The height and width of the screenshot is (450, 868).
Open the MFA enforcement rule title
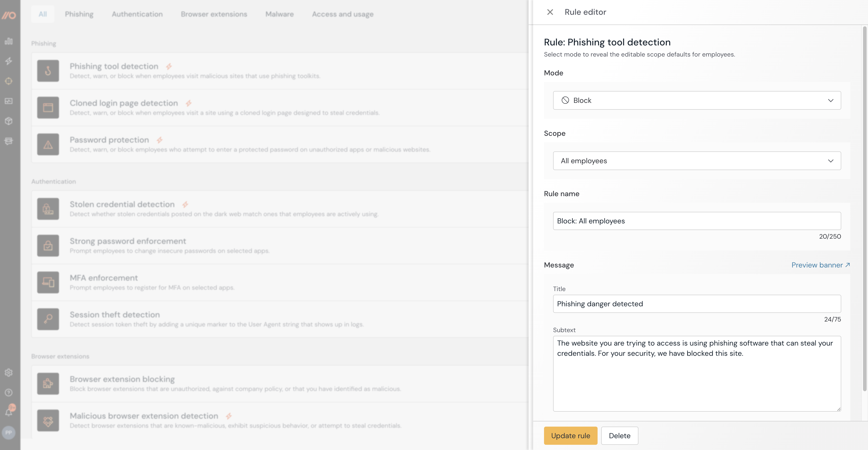104,278
